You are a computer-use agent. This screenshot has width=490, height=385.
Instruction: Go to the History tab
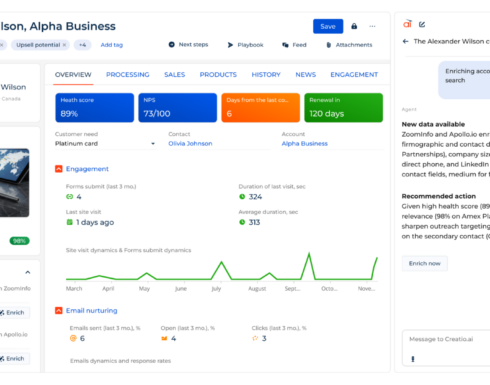pyautogui.click(x=266, y=75)
